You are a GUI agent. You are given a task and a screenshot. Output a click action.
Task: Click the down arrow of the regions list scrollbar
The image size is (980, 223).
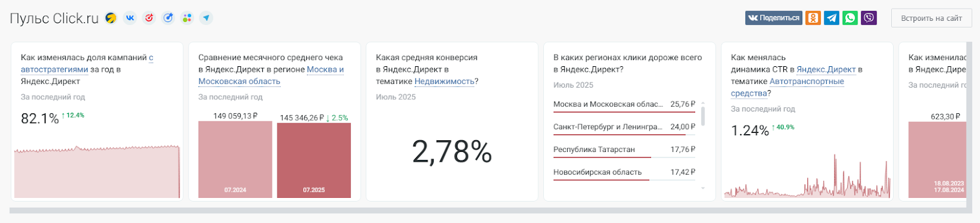coord(703,188)
